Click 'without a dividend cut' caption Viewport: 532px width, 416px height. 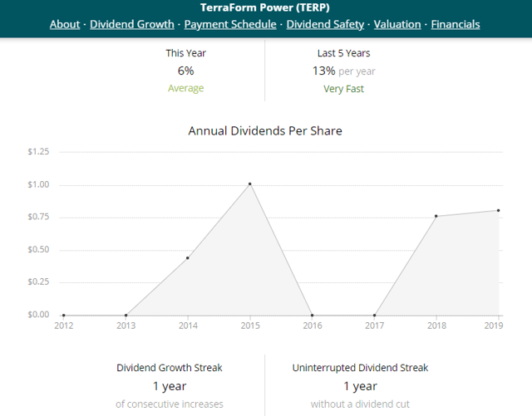click(360, 404)
